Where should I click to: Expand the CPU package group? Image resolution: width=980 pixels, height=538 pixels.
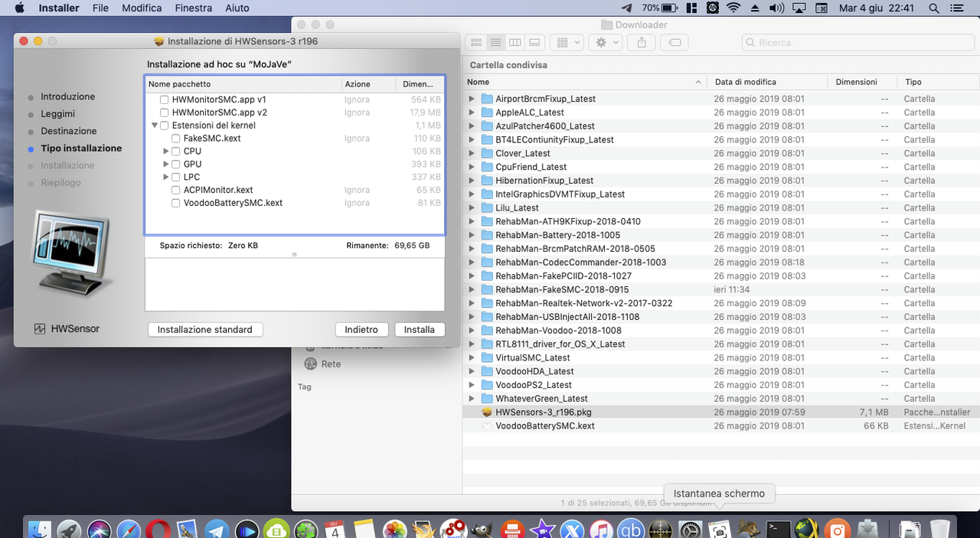pyautogui.click(x=166, y=152)
